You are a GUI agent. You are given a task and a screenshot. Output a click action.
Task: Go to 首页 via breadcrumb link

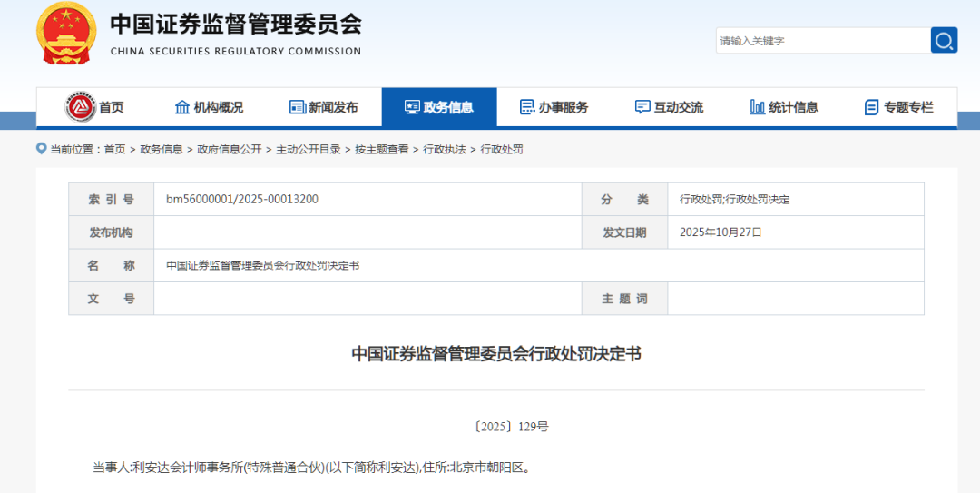[x=115, y=150]
